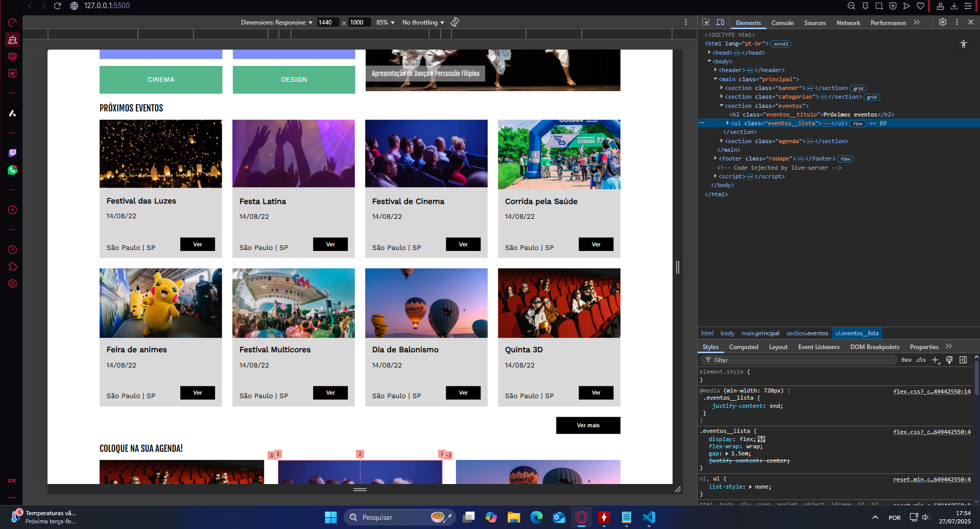
Task: Open DevTools three-dot customize menu
Action: (957, 22)
